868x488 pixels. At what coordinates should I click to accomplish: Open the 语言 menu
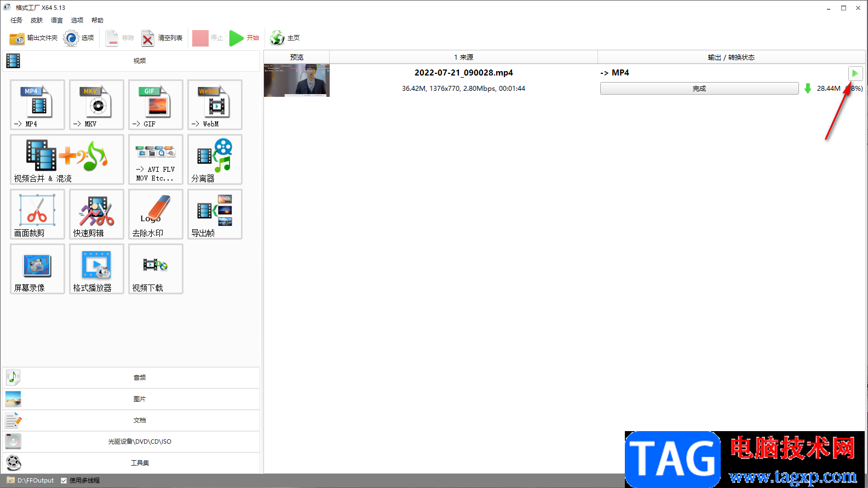tap(57, 20)
